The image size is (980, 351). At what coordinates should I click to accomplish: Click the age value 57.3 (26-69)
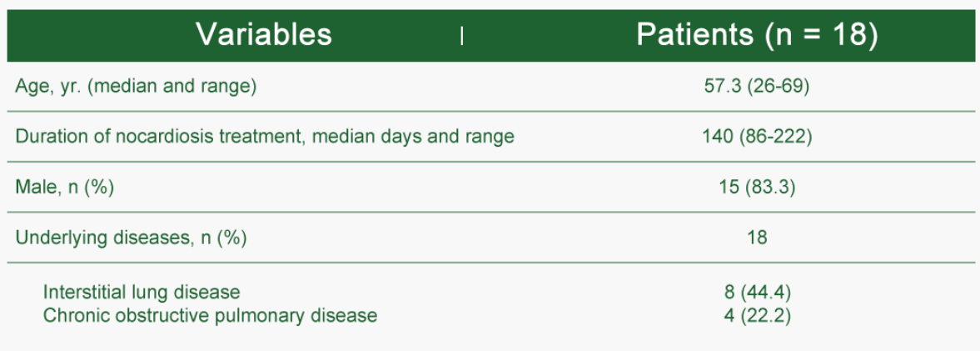tap(756, 87)
